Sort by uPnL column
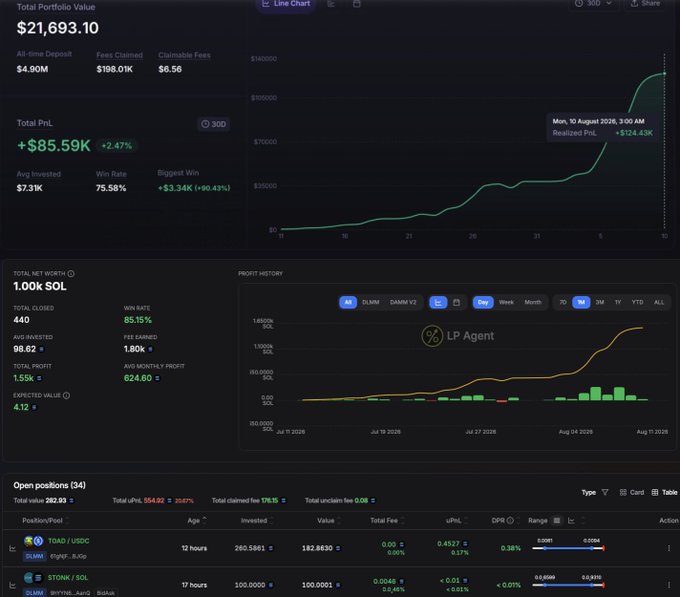Image resolution: width=680 pixels, height=597 pixels. [x=457, y=520]
